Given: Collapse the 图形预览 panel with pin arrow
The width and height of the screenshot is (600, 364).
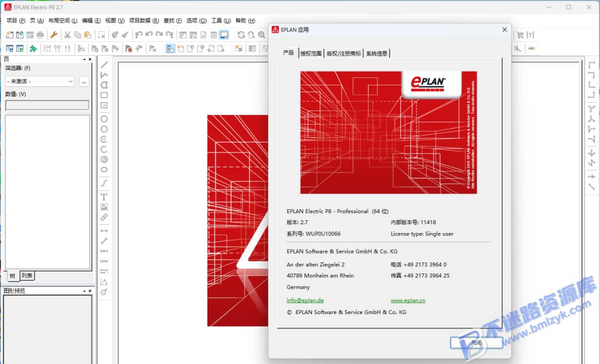Looking at the screenshot, I should click(x=84, y=291).
